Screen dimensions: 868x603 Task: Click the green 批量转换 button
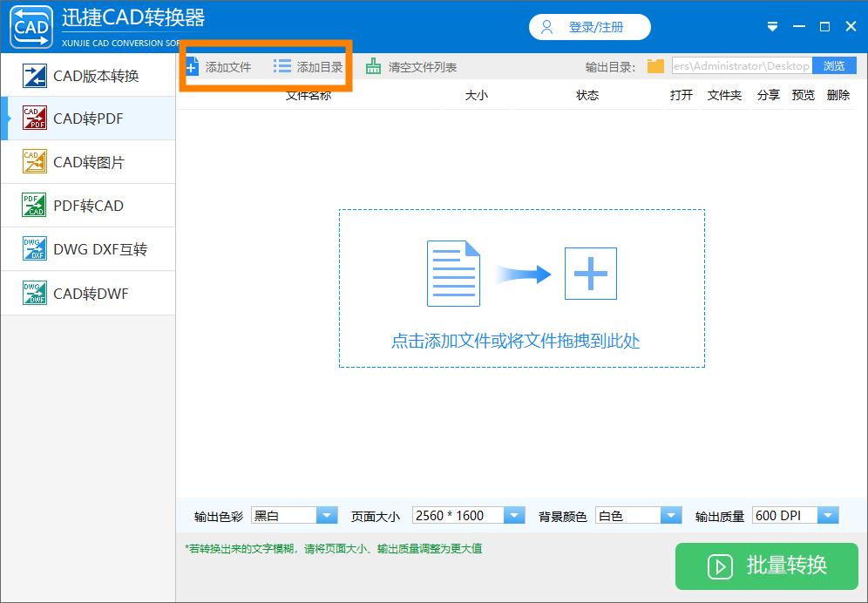pyautogui.click(x=766, y=566)
